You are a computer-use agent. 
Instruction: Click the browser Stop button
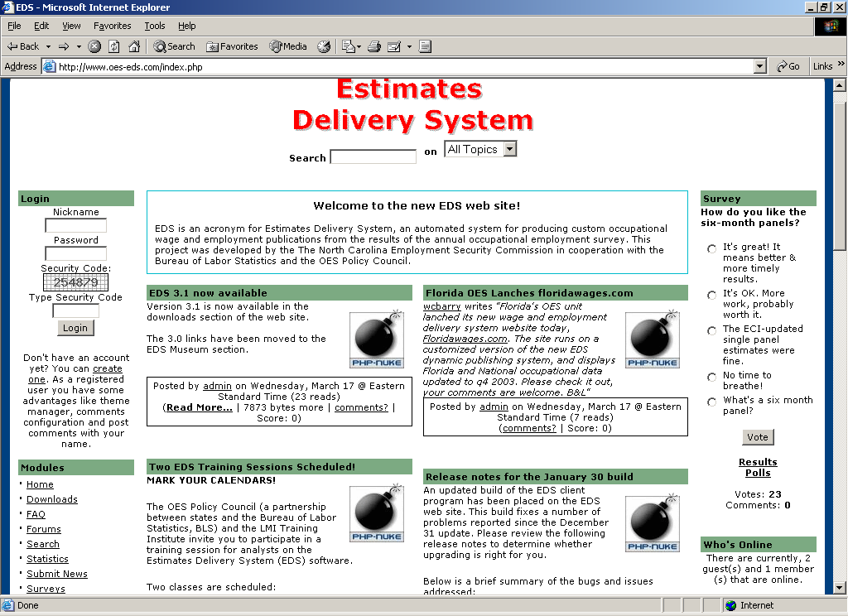click(94, 46)
